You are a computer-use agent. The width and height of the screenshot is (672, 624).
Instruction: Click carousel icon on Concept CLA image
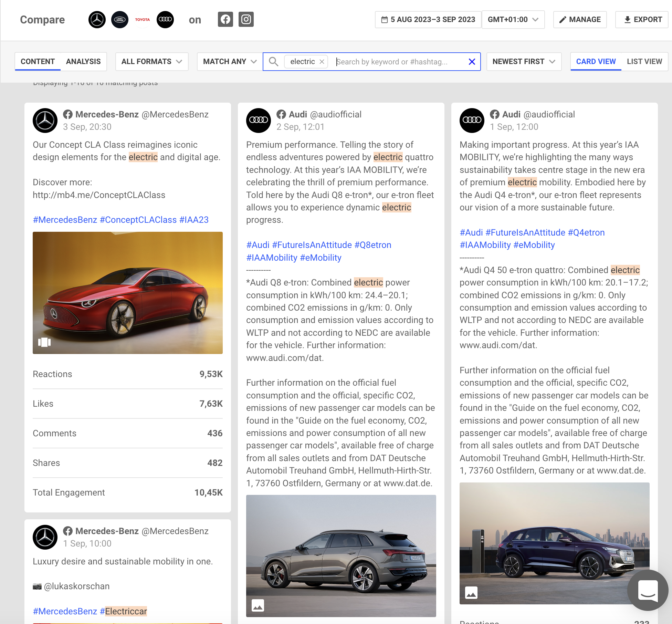tap(44, 342)
